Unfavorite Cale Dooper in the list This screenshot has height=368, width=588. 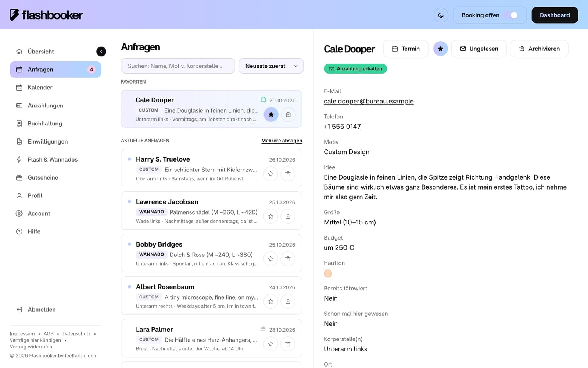(271, 114)
